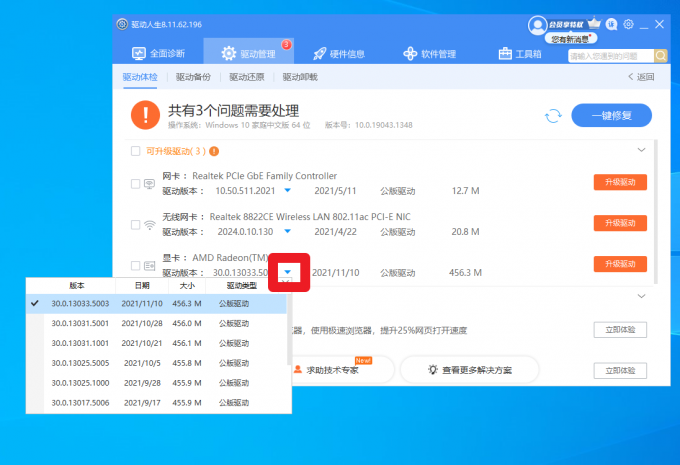Viewport: 680px width, 465px height.
Task: Click the 一键修复 button
Action: pos(611,115)
